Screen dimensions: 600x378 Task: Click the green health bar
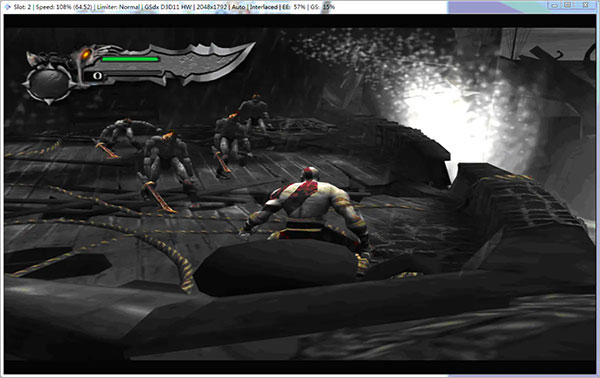point(130,59)
